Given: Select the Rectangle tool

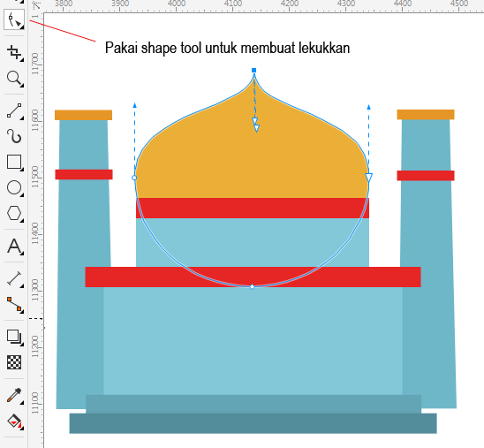Looking at the screenshot, I should [x=14, y=162].
